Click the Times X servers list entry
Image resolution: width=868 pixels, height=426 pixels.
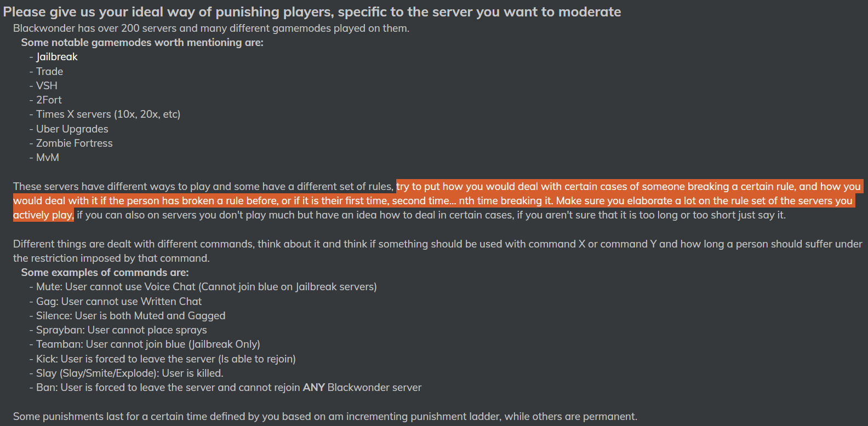click(105, 114)
